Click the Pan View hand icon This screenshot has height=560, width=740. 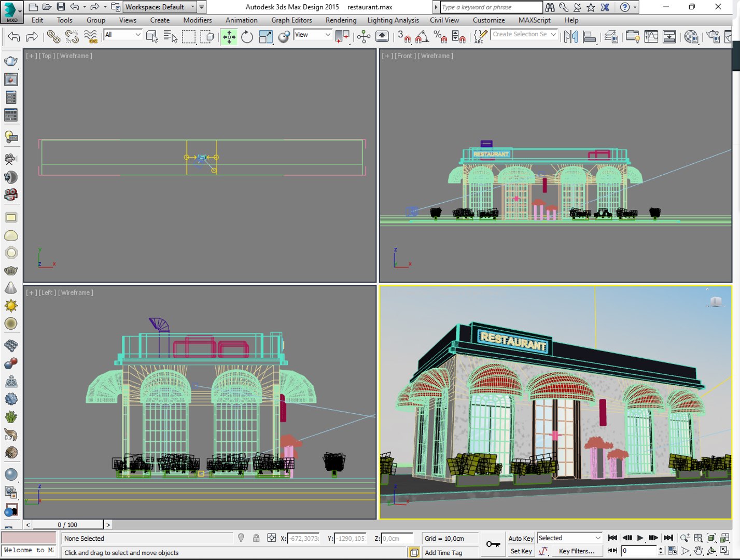pos(699,551)
